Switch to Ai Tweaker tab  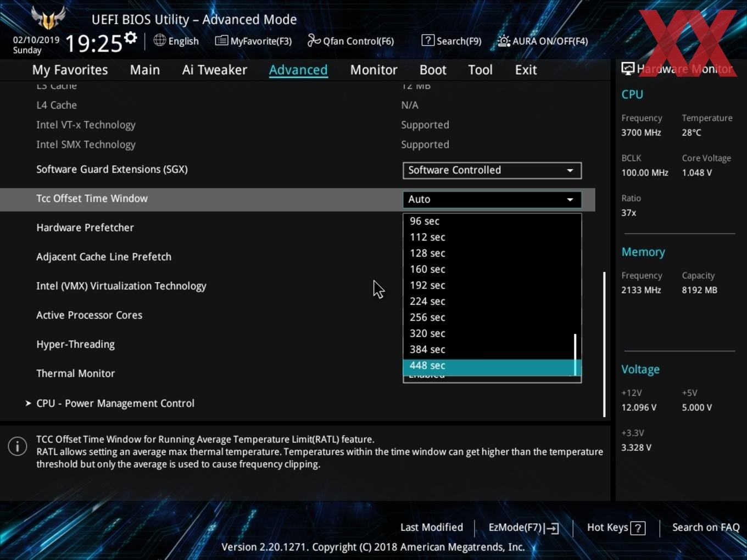pos(215,70)
